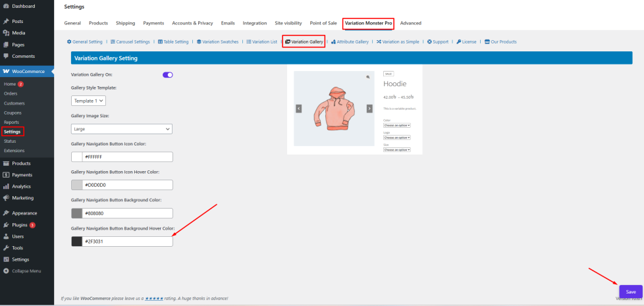This screenshot has height=306, width=644.
Task: Switch to the Accounts & Privacy tab
Action: tap(192, 23)
